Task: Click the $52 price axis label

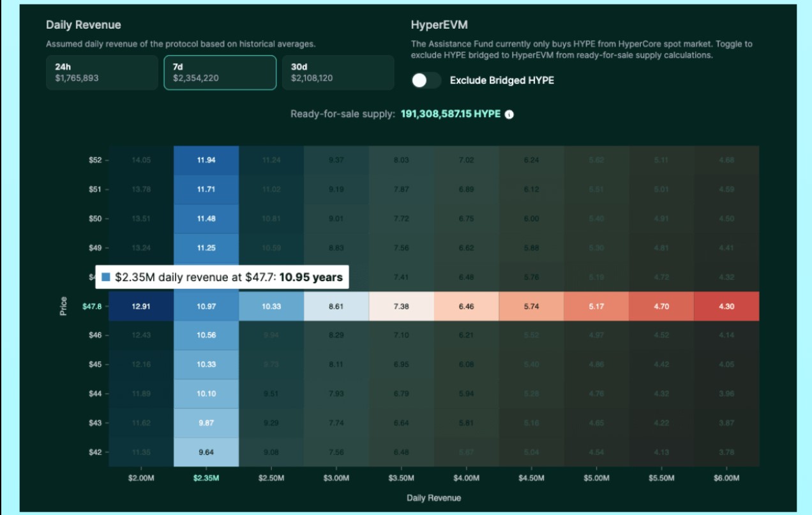Action: pyautogui.click(x=95, y=160)
